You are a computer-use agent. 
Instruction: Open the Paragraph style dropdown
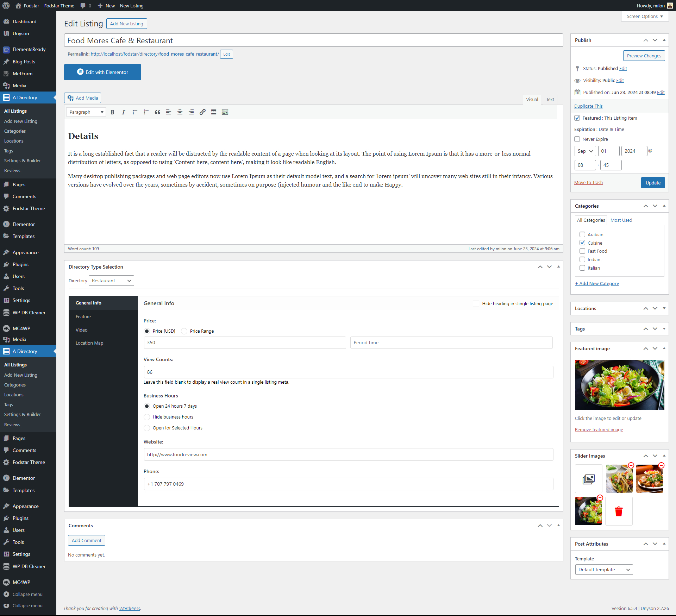pos(86,112)
